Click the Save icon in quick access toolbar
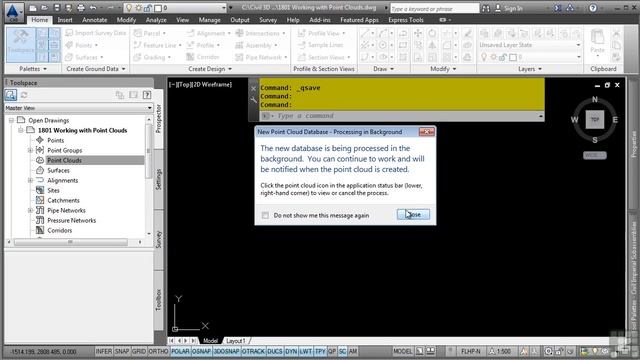Viewport: 640px width, 360px height. pos(57,8)
